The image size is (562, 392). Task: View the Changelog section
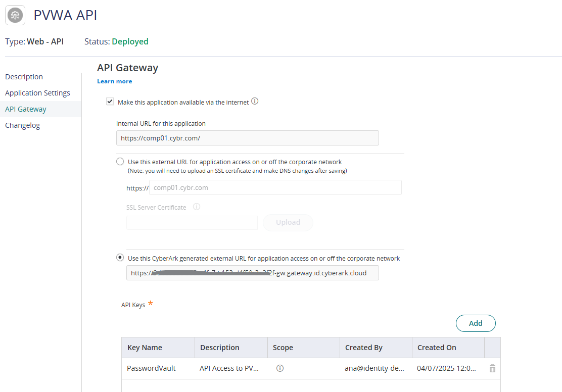pos(22,125)
